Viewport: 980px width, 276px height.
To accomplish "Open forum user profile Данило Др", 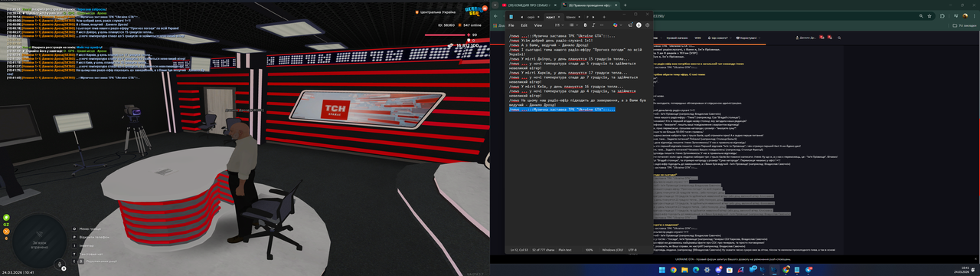I will pyautogui.click(x=806, y=38).
